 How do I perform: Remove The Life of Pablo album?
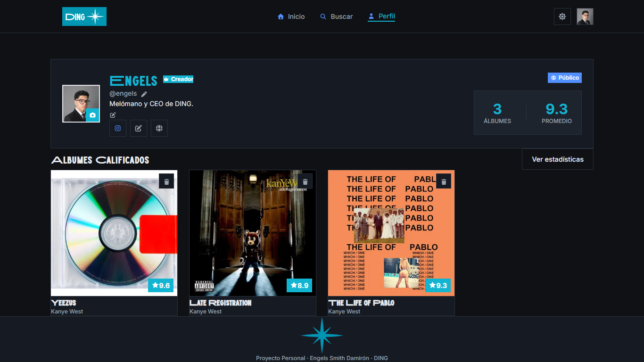(444, 181)
